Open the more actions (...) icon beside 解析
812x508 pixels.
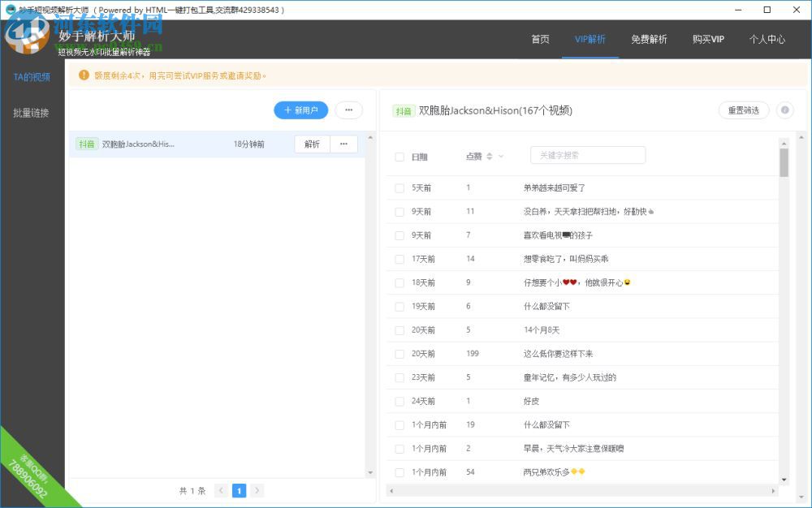click(343, 144)
